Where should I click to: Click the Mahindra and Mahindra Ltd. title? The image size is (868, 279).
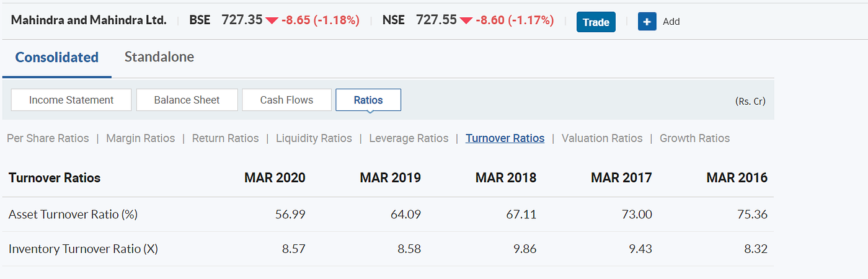point(89,20)
